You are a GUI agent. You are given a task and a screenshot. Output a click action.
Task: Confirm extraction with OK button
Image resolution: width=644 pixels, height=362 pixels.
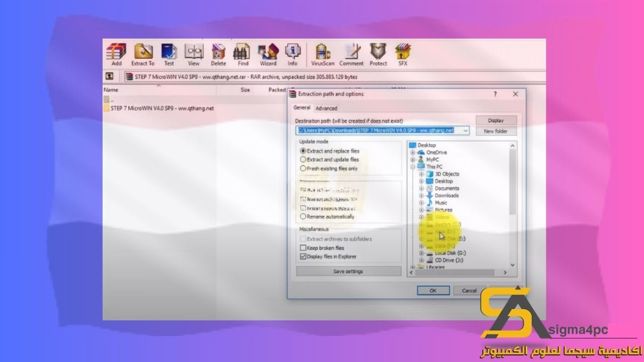(433, 291)
